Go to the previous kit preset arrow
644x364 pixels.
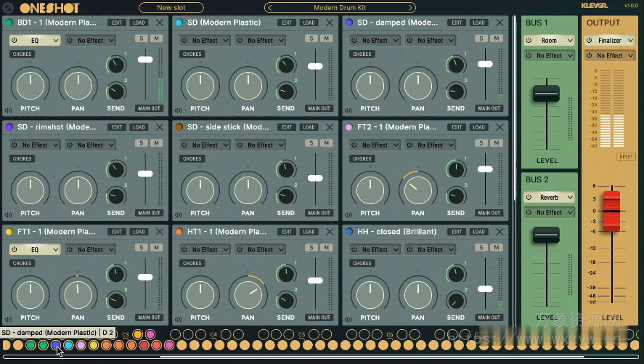[x=269, y=8]
